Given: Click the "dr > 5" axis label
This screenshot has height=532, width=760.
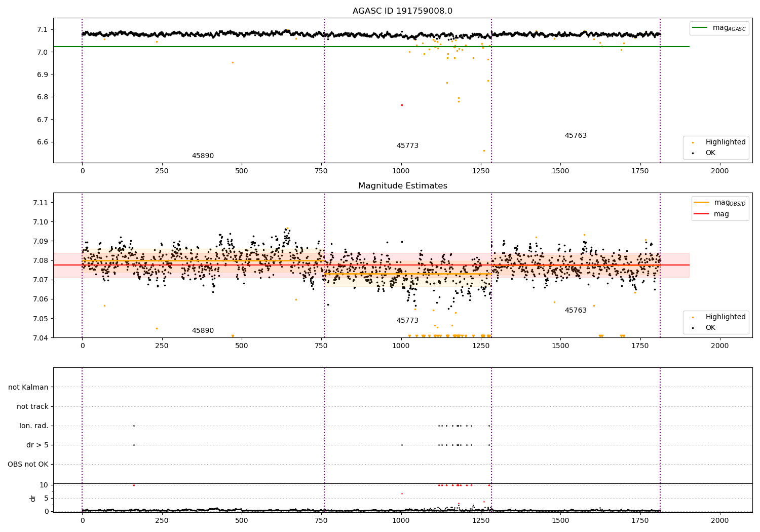Looking at the screenshot, I should (37, 445).
